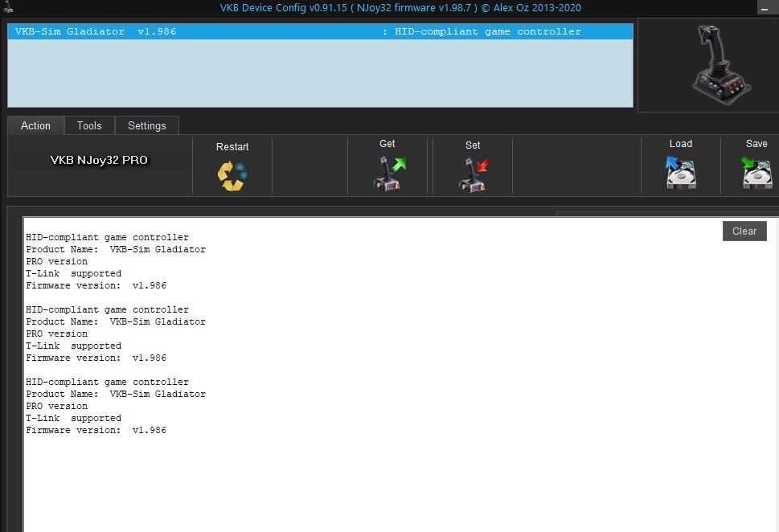Switch to the Action tab

point(35,125)
